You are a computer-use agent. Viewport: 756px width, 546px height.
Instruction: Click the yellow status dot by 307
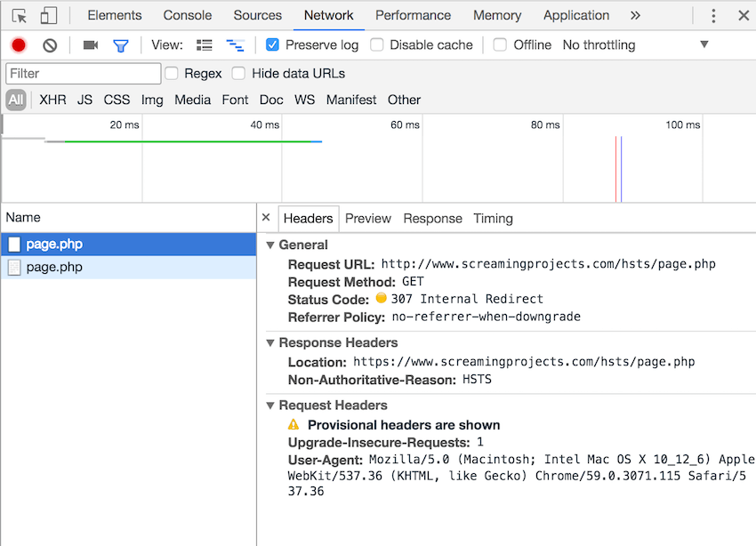tap(381, 298)
